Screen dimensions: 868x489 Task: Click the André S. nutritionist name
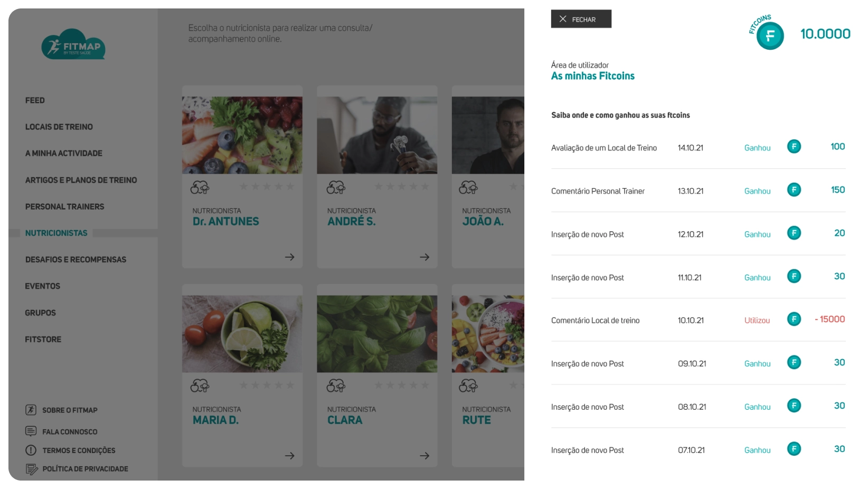coord(351,222)
